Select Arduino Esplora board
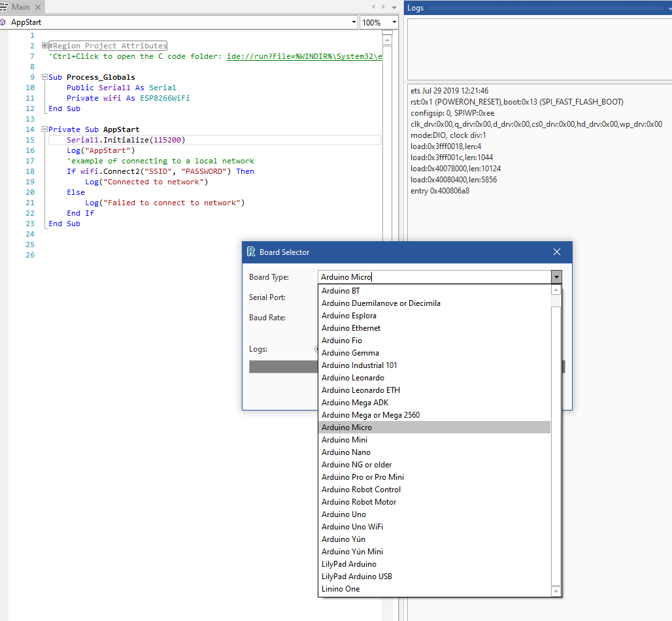Image resolution: width=672 pixels, height=621 pixels. [x=435, y=316]
